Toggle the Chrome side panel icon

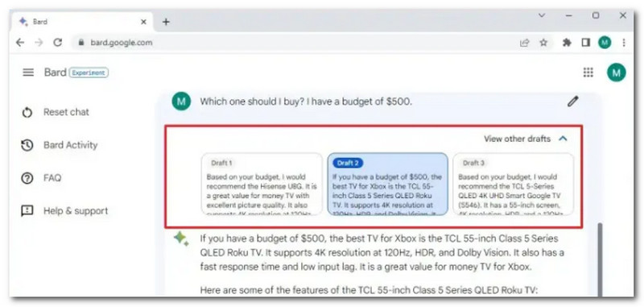(x=586, y=43)
